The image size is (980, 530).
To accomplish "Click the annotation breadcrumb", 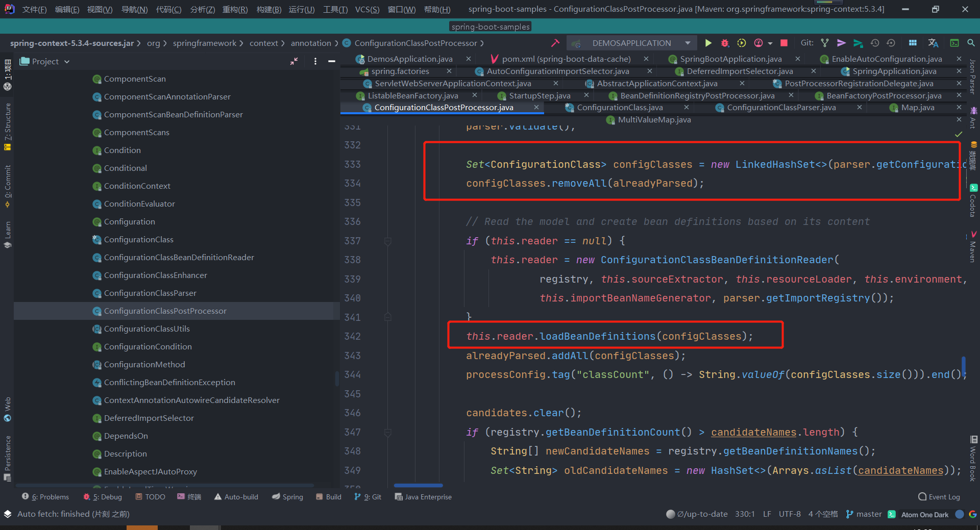I will (x=311, y=43).
